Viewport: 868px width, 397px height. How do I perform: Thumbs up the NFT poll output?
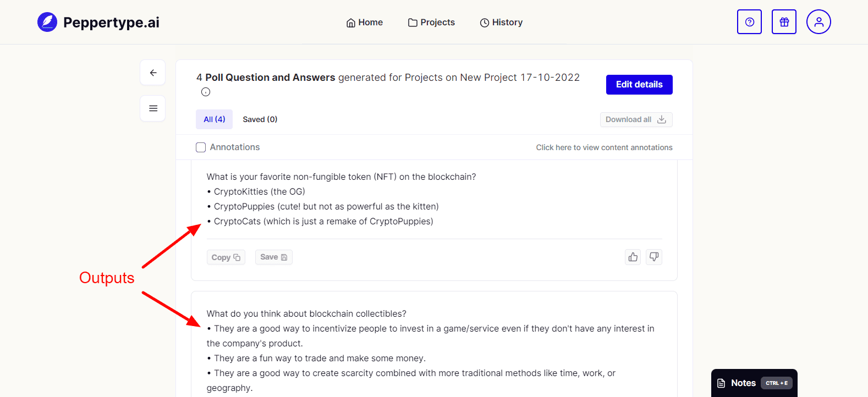pyautogui.click(x=633, y=257)
